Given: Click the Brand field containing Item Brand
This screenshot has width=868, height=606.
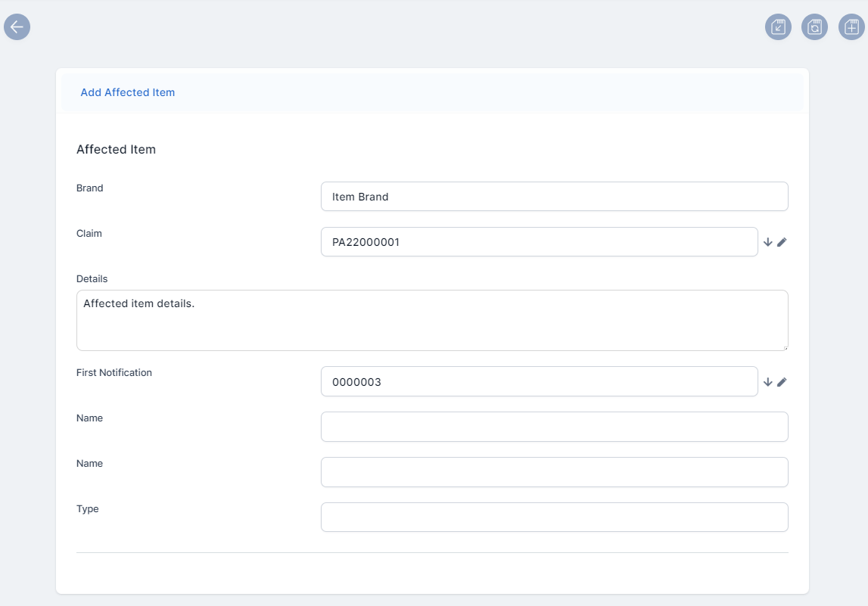Looking at the screenshot, I should [x=554, y=197].
